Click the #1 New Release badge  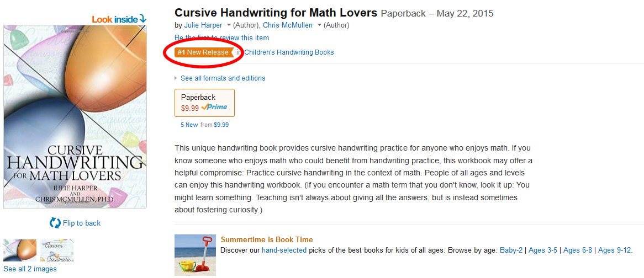pos(203,52)
